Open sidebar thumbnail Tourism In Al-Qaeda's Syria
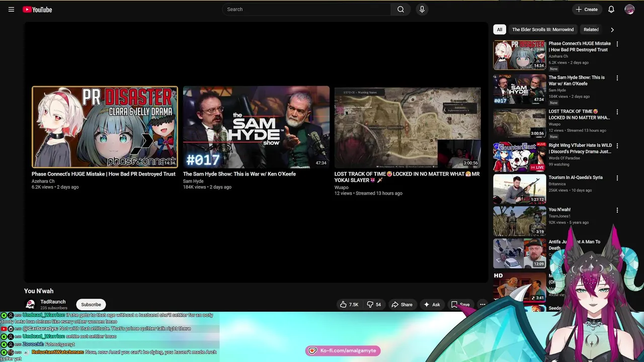This screenshot has height=362, width=644. pos(519,189)
